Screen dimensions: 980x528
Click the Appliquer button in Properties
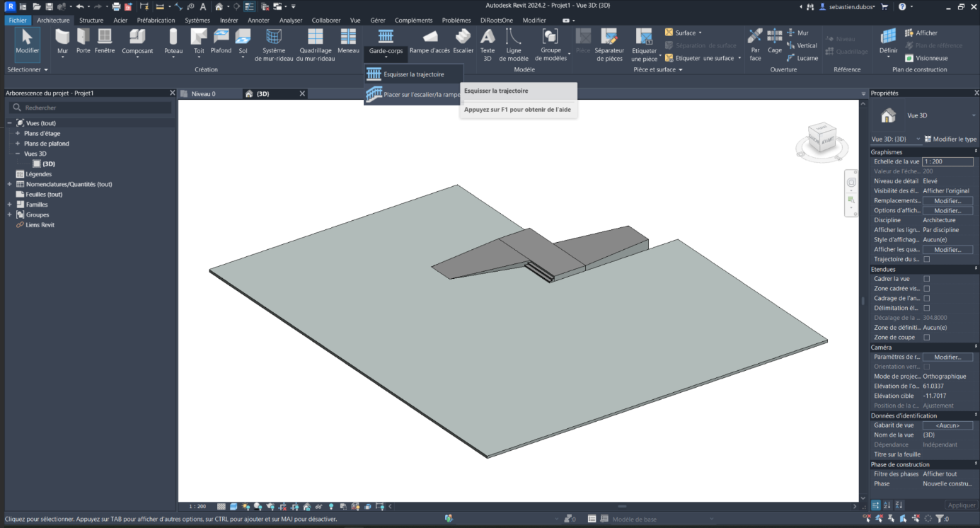point(961,505)
